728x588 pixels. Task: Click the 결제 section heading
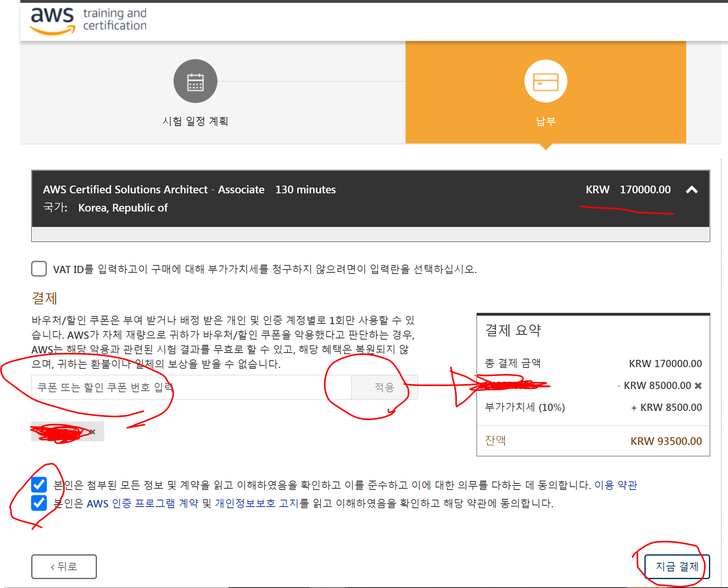(45, 298)
